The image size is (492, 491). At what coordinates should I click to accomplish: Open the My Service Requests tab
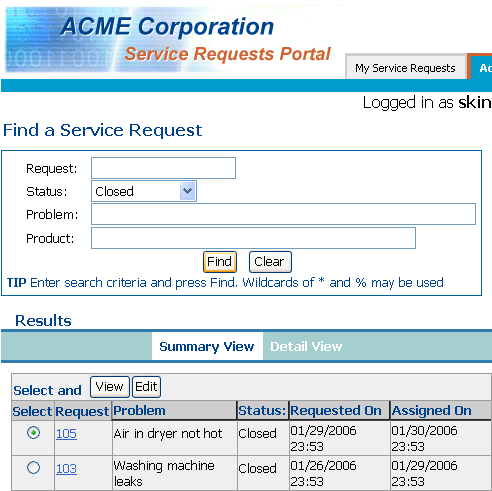pyautogui.click(x=405, y=68)
